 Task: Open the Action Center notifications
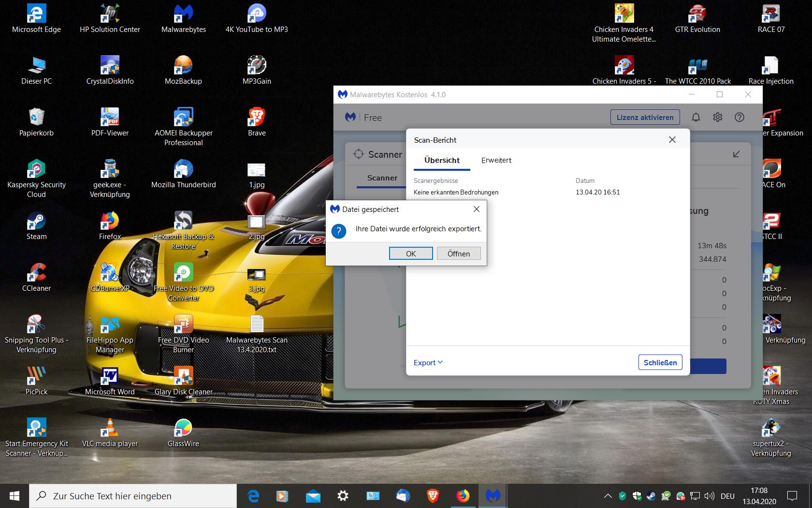(792, 496)
